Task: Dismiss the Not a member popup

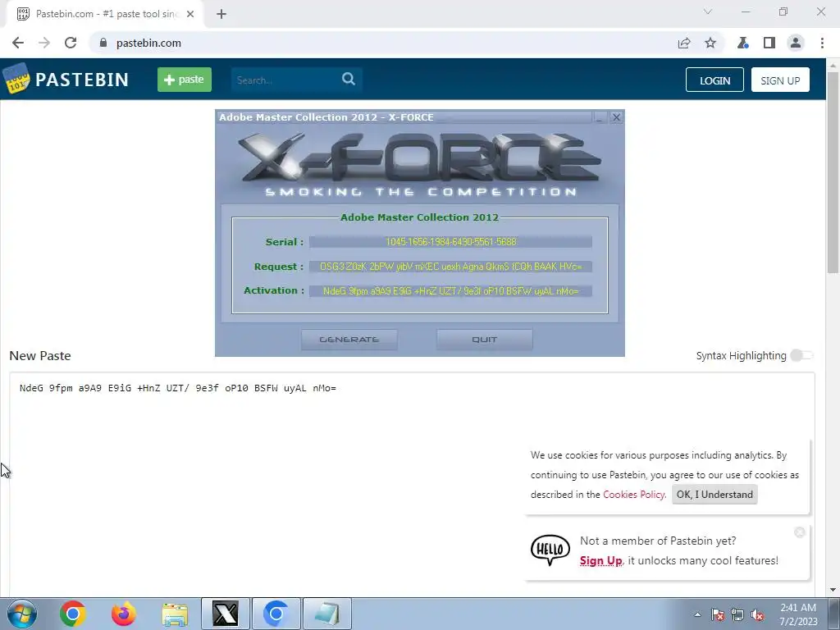Action: pyautogui.click(x=800, y=532)
